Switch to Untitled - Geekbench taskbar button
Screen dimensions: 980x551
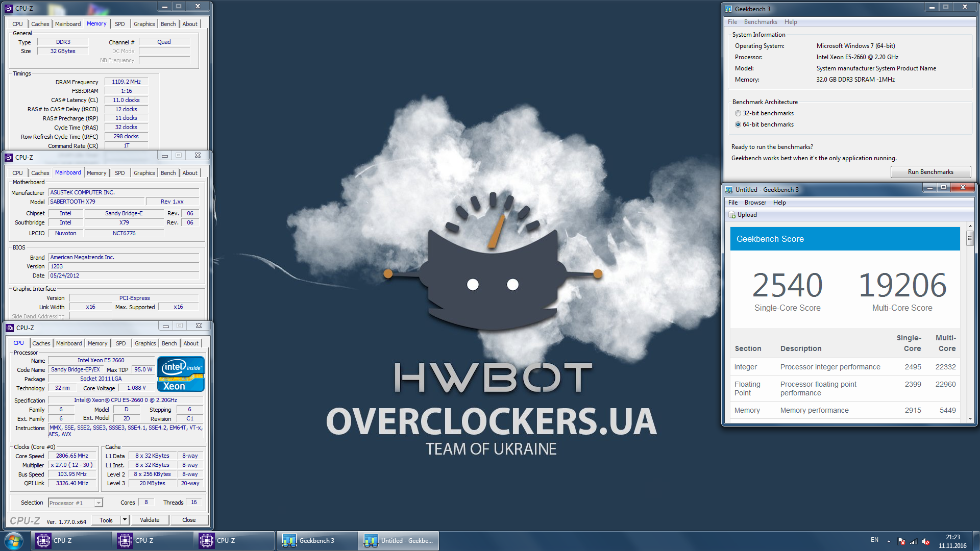(x=399, y=541)
